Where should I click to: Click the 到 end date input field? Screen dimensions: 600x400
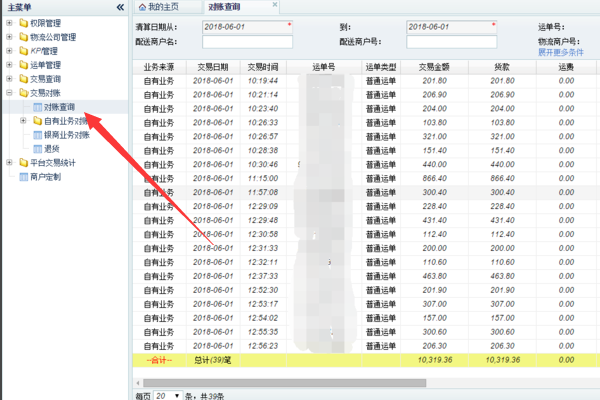[452, 27]
